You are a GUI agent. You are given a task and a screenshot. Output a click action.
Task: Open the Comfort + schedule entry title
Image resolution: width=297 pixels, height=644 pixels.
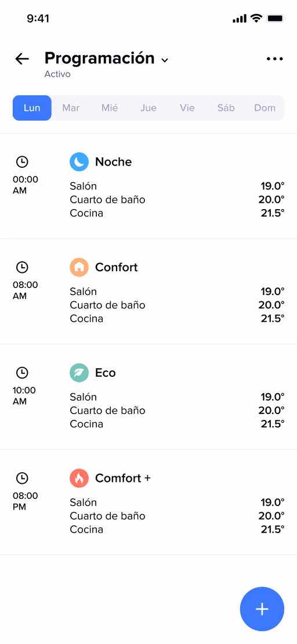tap(123, 478)
